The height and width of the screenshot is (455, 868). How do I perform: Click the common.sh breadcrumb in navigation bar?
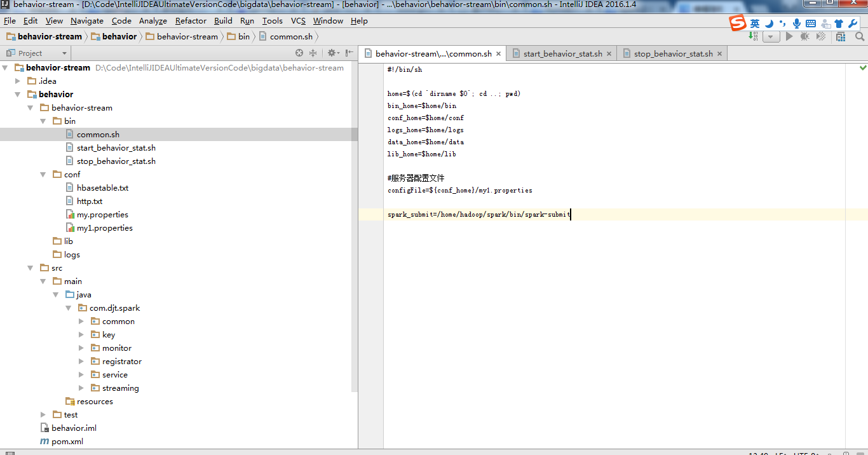pyautogui.click(x=286, y=36)
